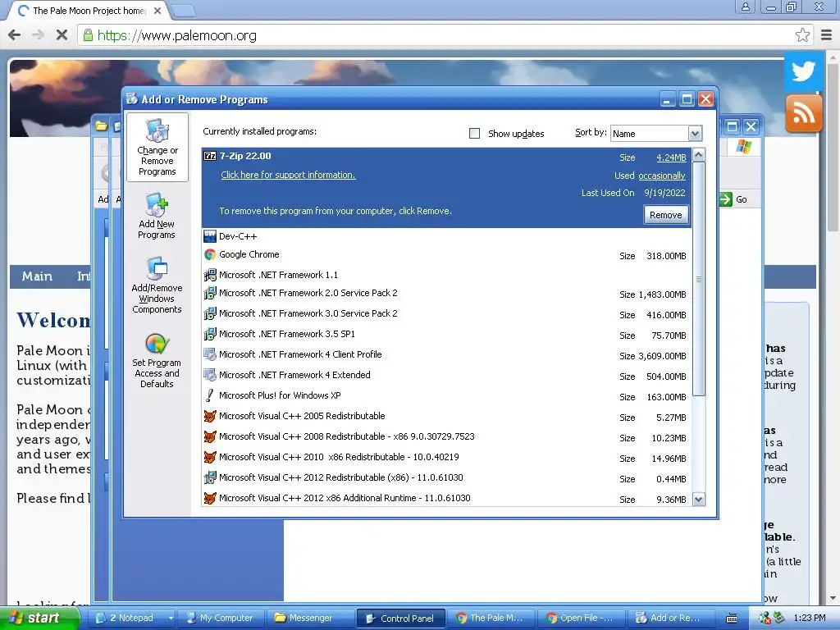The image size is (840, 630).
Task: Click the orange RSS feed icon
Action: pyautogui.click(x=803, y=113)
